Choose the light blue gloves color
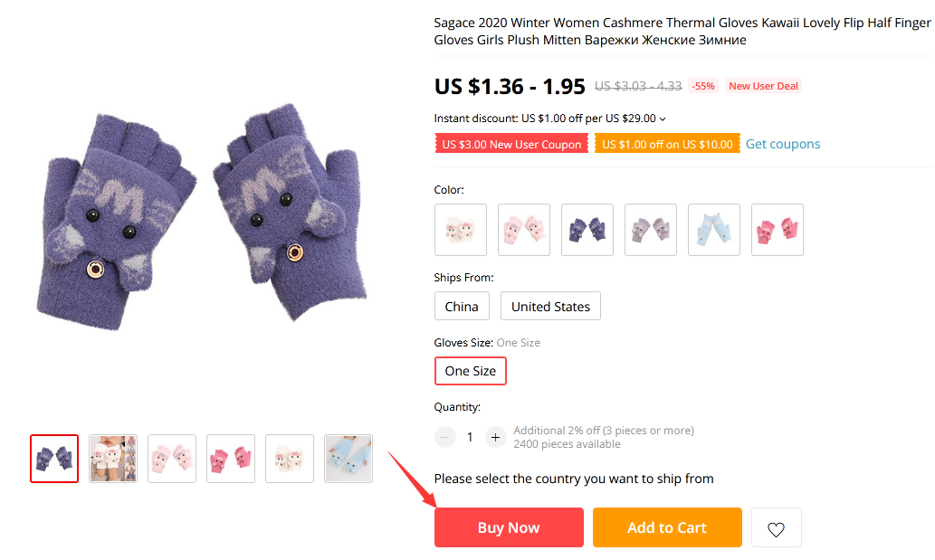Screen dimensions: 935x560 (714, 230)
